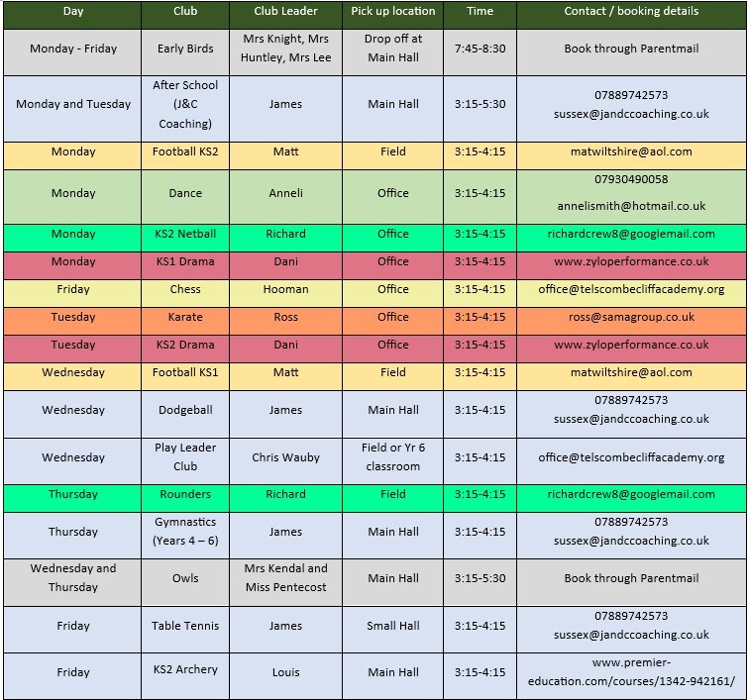The image size is (748, 700).
Task: Open the office email in the Chess row
Action: coord(631,290)
